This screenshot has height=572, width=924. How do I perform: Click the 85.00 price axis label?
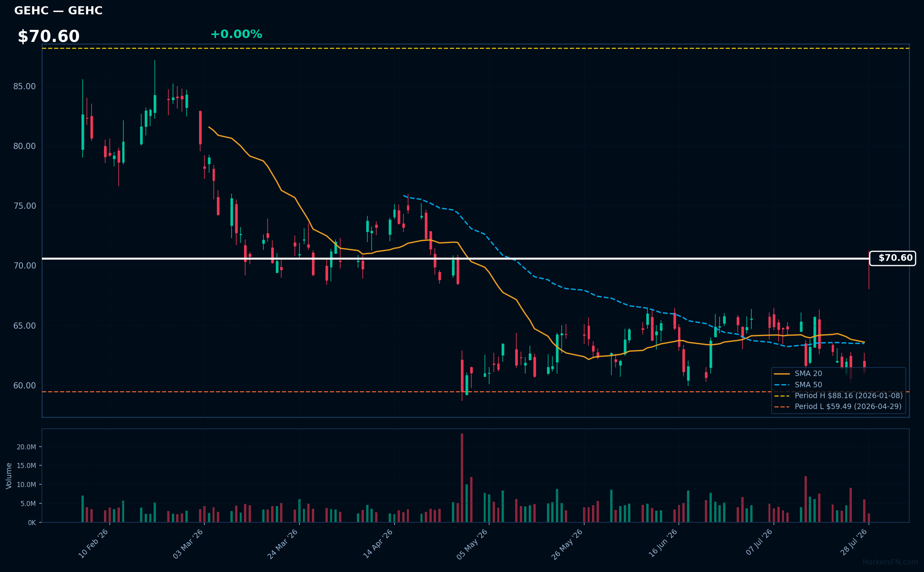point(24,86)
